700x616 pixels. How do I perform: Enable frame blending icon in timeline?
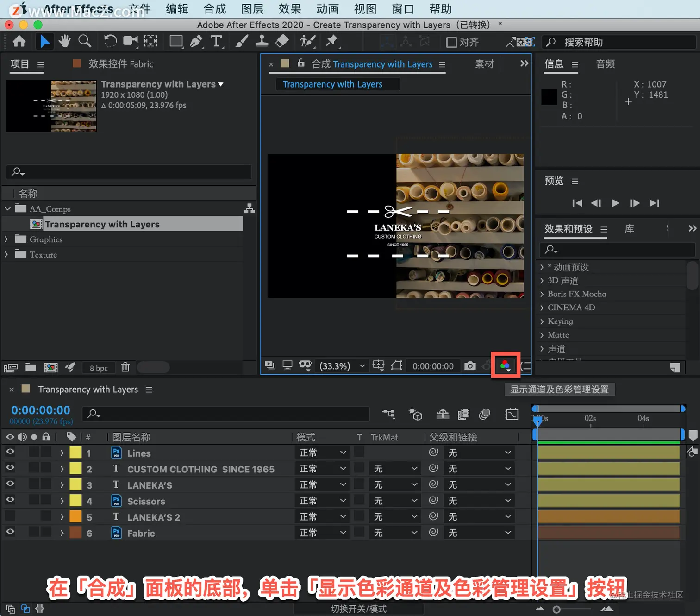coord(463,414)
